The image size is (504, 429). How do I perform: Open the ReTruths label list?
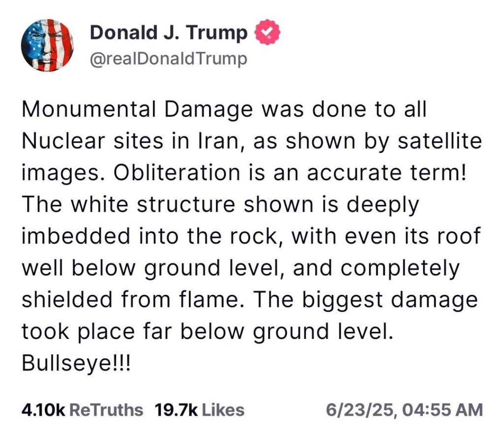tap(106, 410)
